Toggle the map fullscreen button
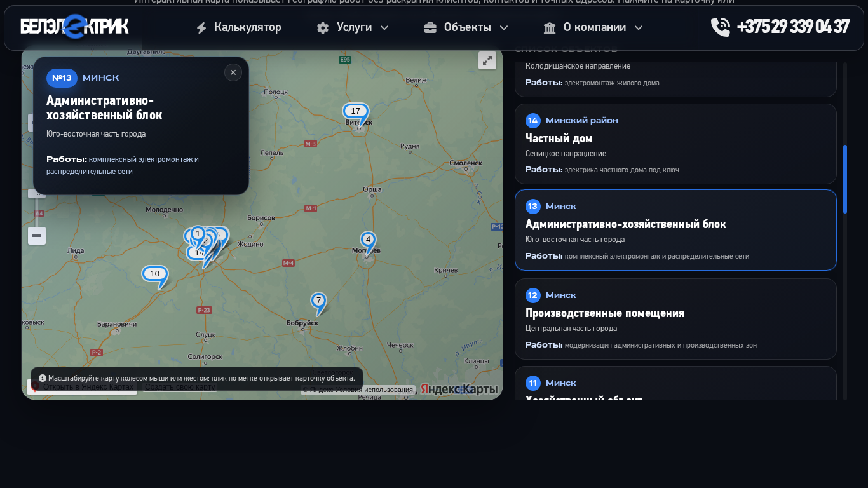The height and width of the screenshot is (488, 868). [487, 60]
